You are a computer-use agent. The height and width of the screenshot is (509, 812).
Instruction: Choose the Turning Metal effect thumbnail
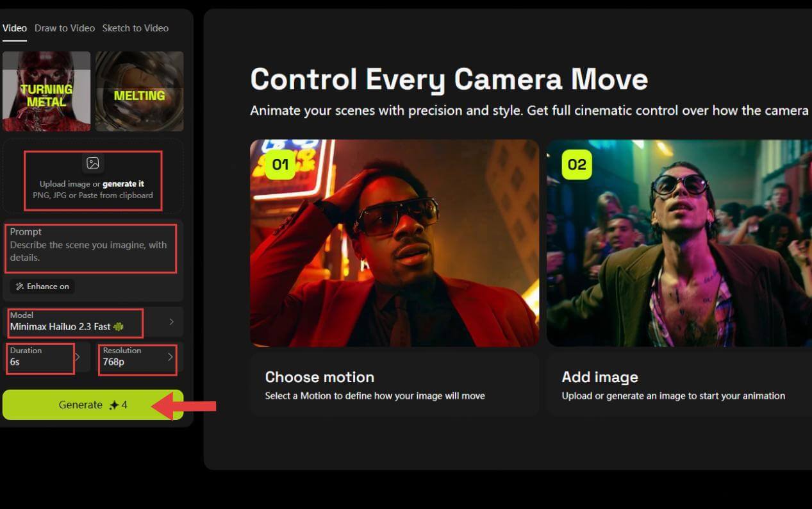(x=46, y=92)
